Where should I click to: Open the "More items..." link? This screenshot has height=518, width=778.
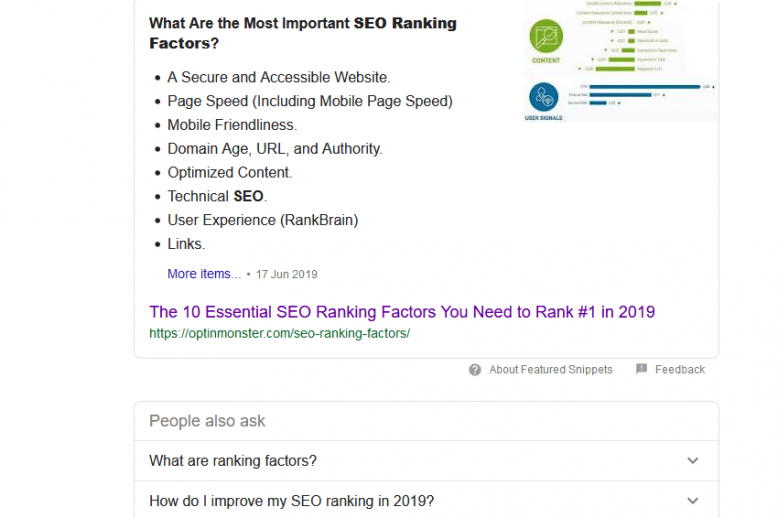(204, 274)
